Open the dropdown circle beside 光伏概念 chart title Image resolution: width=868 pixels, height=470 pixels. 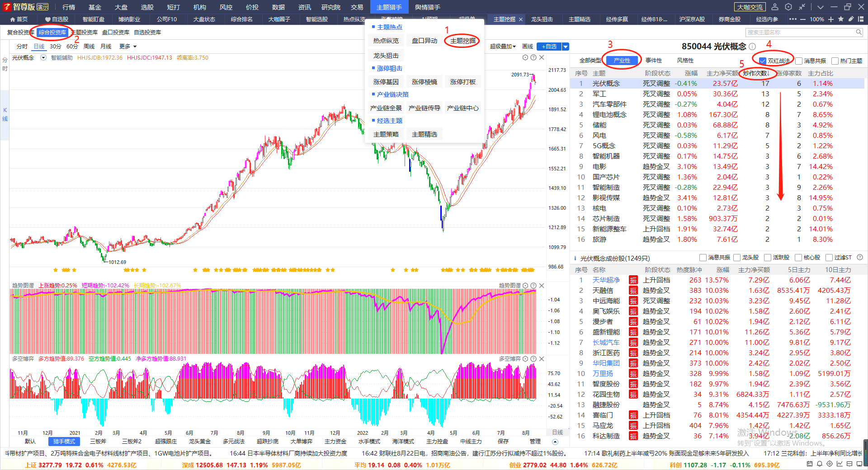(43, 57)
